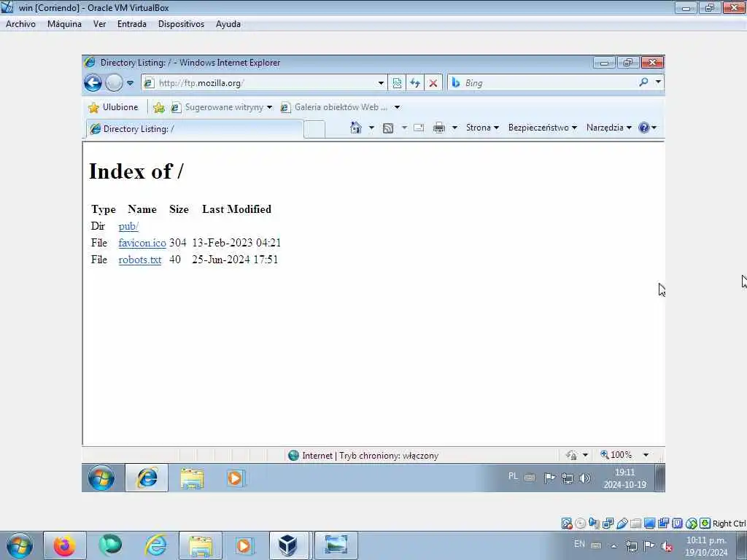Run search with the magnifier icon

point(643,82)
